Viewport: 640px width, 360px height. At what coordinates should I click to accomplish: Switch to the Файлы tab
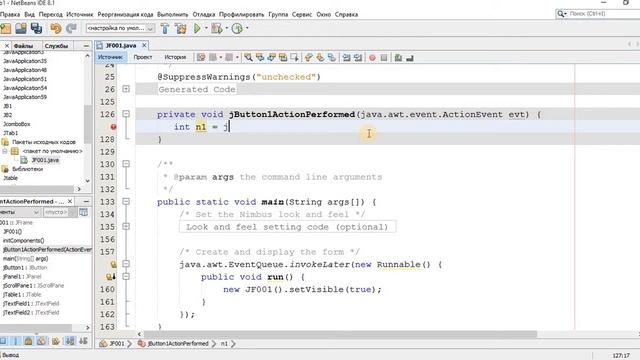pyautogui.click(x=23, y=46)
